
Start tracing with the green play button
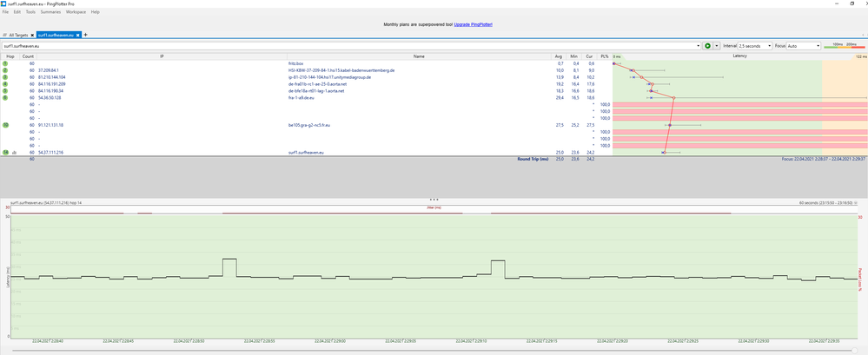[707, 46]
